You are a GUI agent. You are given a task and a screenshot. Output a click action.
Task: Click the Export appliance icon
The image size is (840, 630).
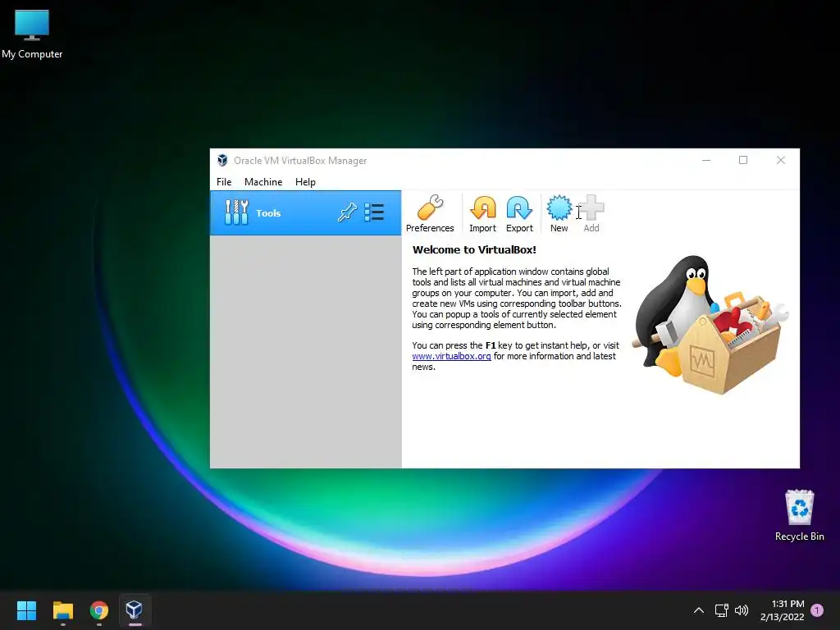519,213
